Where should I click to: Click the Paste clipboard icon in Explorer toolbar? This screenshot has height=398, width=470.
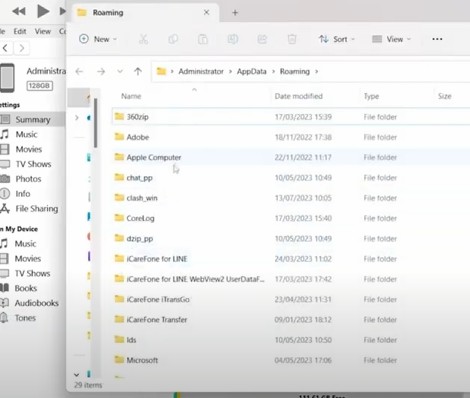(x=203, y=39)
